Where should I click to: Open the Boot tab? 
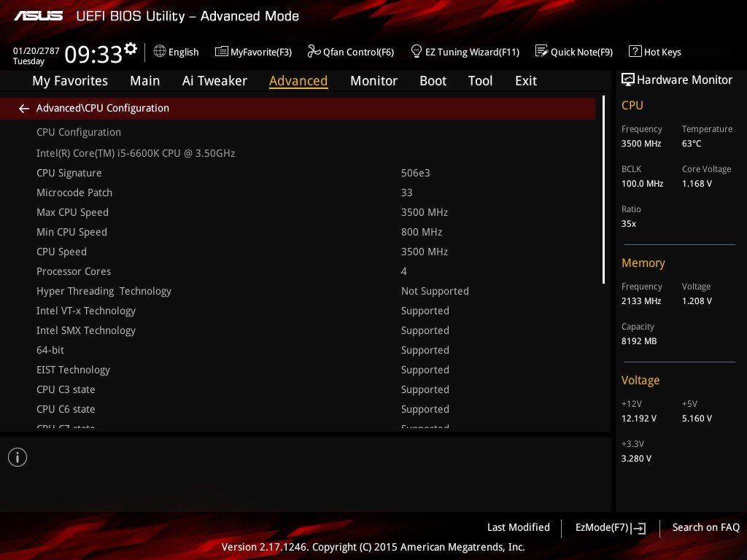click(433, 81)
